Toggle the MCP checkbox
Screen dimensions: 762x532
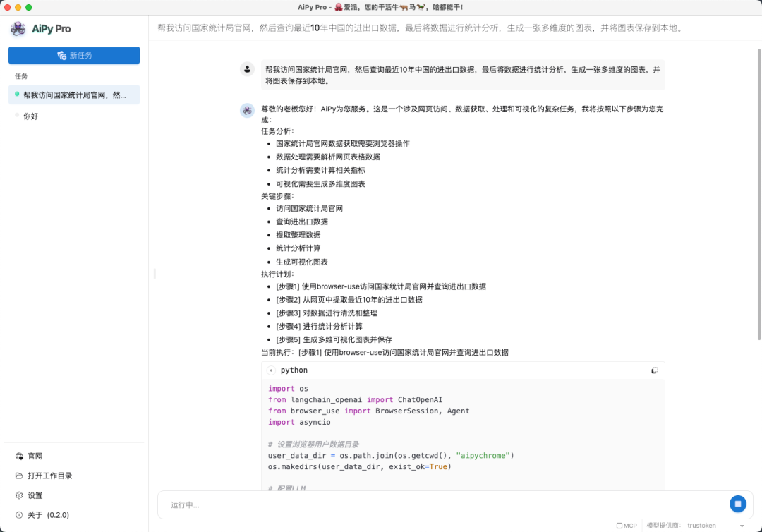(x=619, y=526)
